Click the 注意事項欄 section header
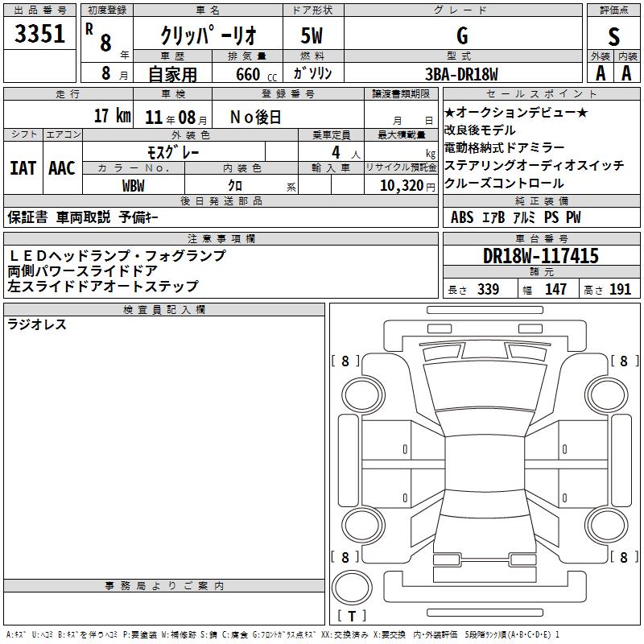This screenshot has height=644, width=644. click(x=221, y=239)
